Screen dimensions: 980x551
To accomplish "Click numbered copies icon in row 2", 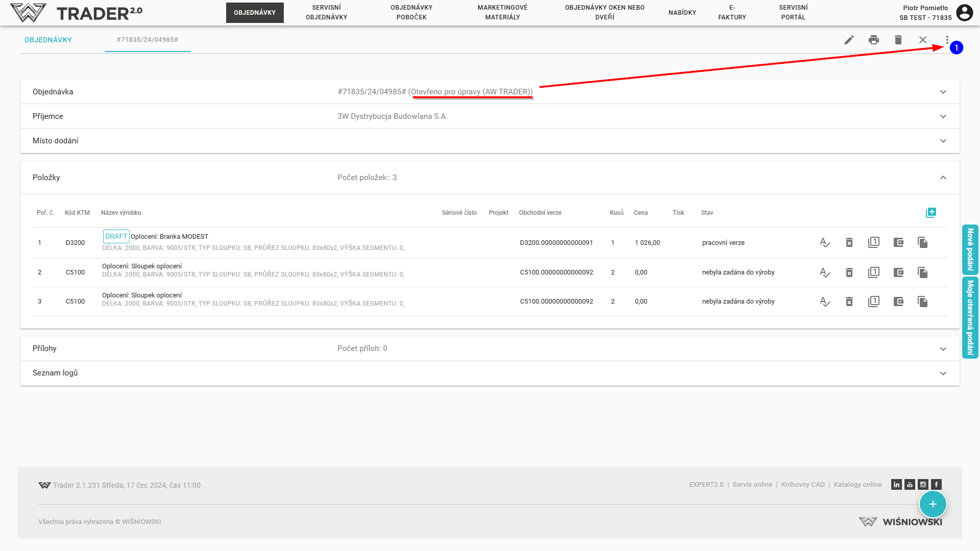I will tap(874, 272).
